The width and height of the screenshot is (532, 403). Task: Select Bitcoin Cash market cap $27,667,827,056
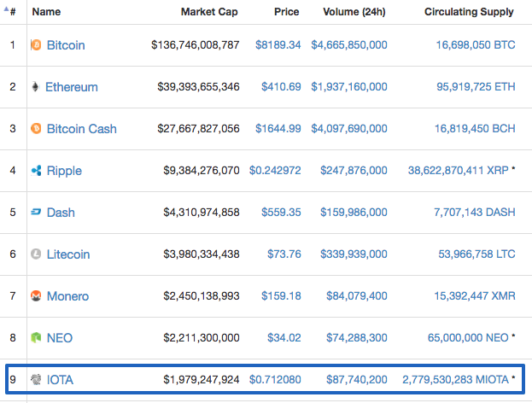point(198,129)
